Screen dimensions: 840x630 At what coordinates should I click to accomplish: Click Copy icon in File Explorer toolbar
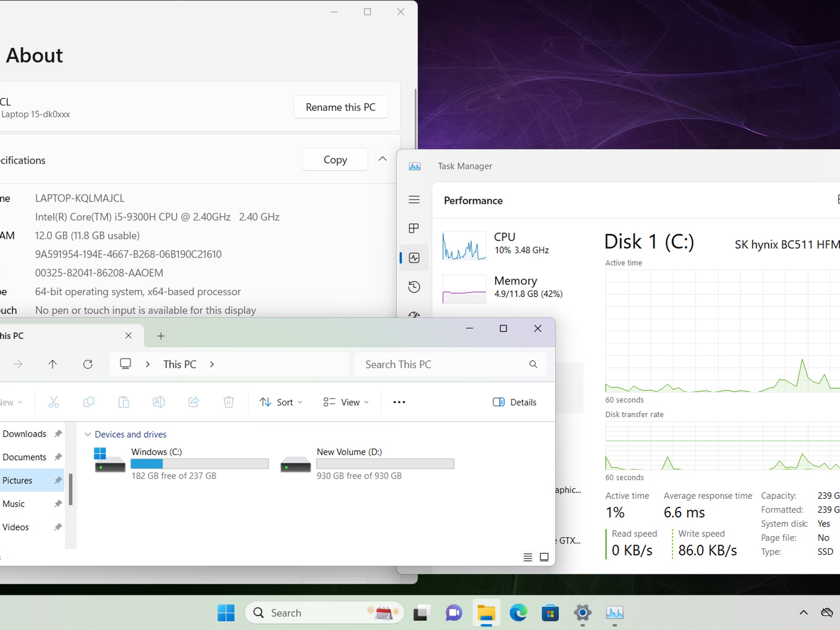click(x=89, y=402)
